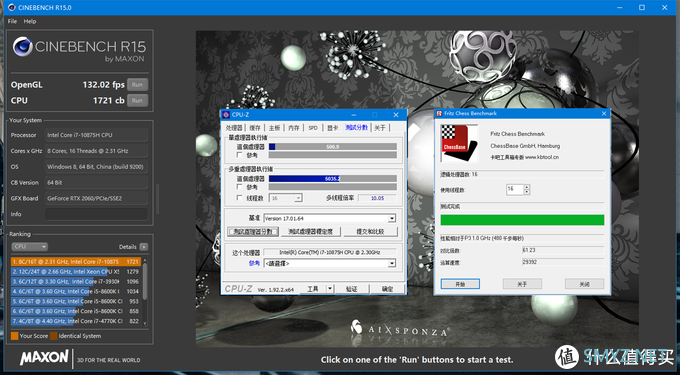The image size is (680, 375).
Task: Click Processor field Intel Core i7-10875H CPU
Action: tap(96, 135)
